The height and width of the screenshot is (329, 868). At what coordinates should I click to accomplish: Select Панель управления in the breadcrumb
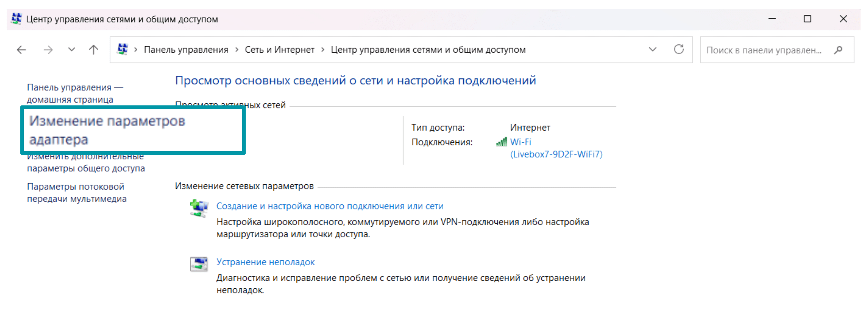(186, 49)
